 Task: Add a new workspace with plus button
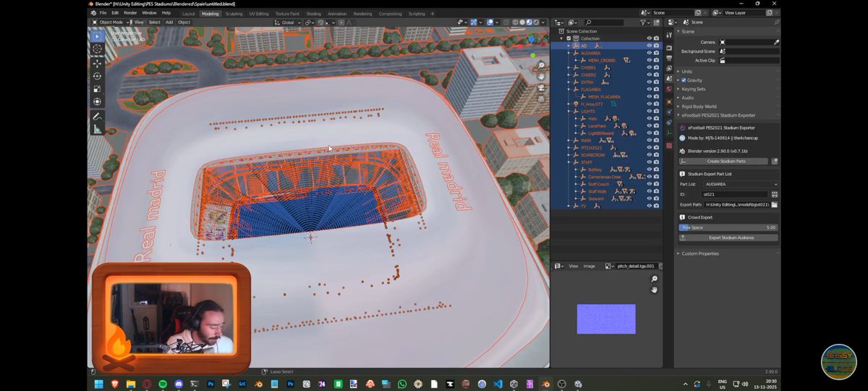pos(433,13)
